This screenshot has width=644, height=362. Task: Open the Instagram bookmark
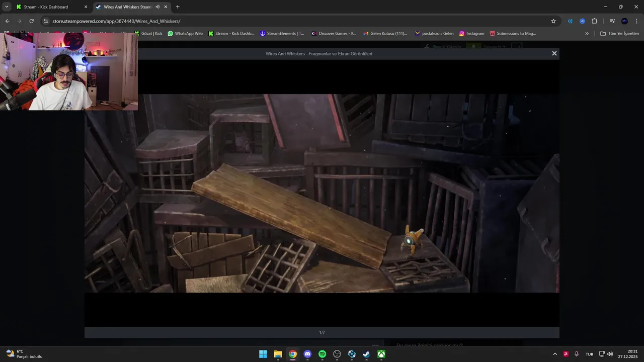tap(471, 34)
